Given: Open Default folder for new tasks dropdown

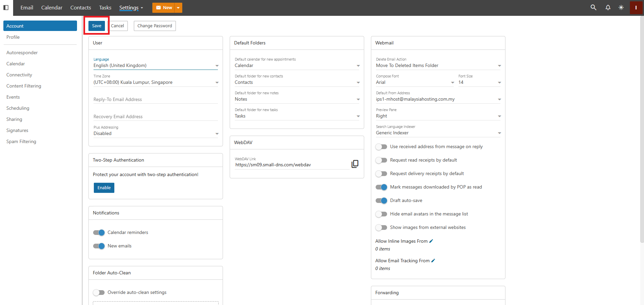Looking at the screenshot, I should click(297, 116).
